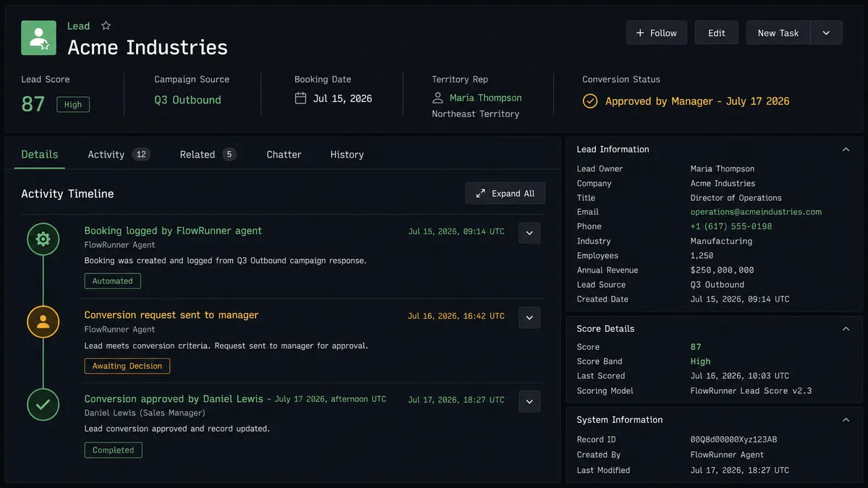
Task: Click the gear icon on Booking logged timeline entry
Action: coord(43,239)
